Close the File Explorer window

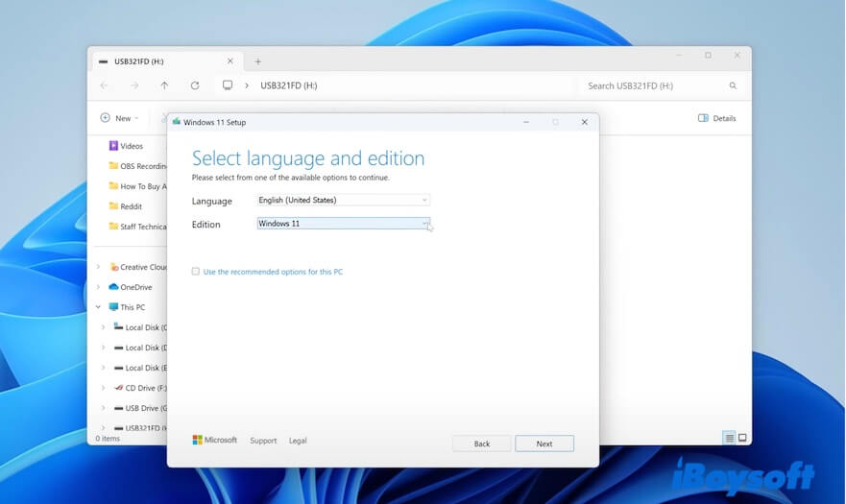[737, 55]
